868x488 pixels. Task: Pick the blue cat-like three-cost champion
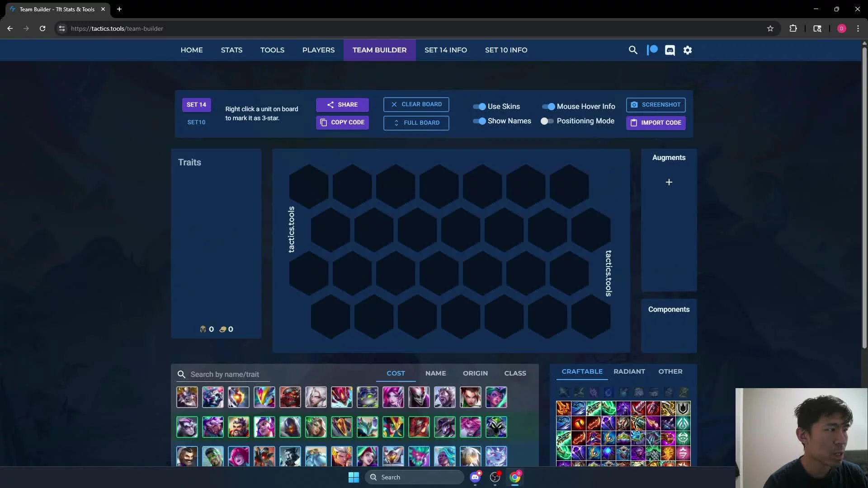tap(496, 456)
